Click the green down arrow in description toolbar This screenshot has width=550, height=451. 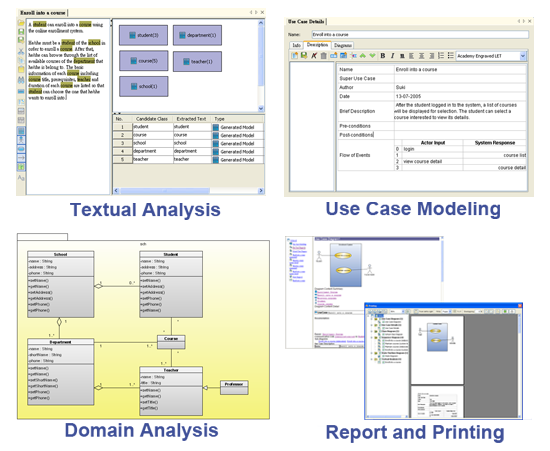372,55
